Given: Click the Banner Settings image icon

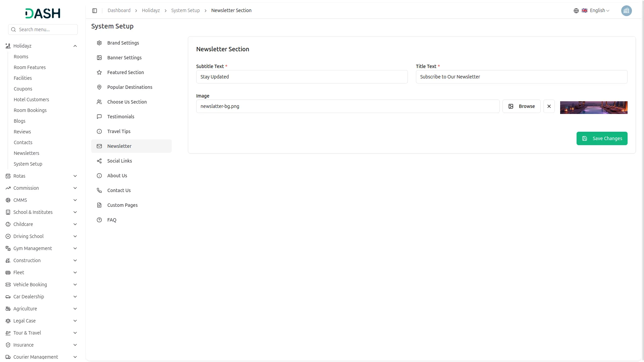Looking at the screenshot, I should coord(99,58).
